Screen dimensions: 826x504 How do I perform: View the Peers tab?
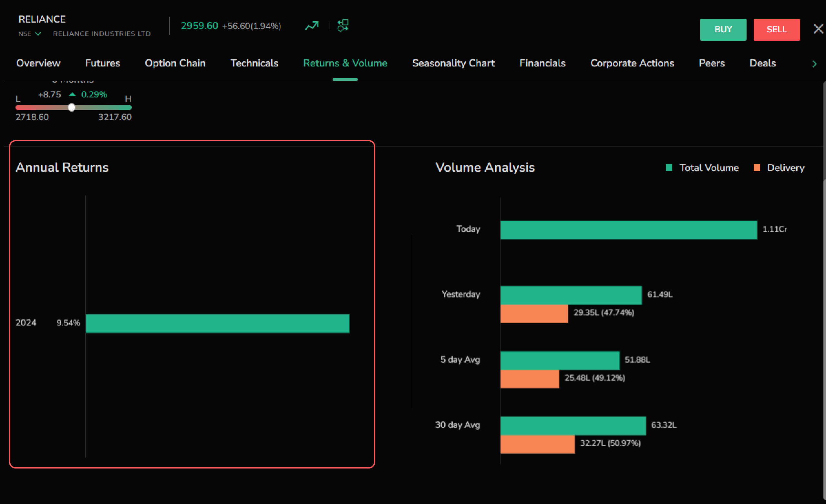tap(712, 63)
